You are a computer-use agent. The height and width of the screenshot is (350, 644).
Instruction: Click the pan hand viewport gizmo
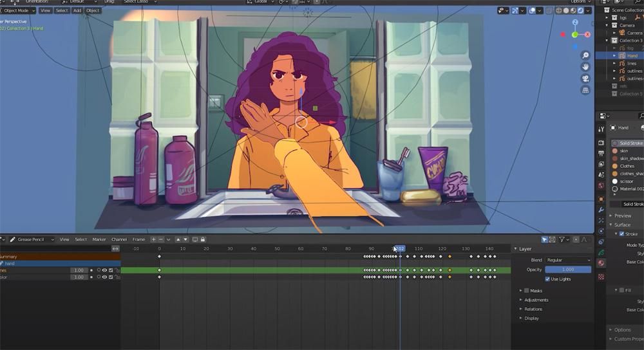pyautogui.click(x=585, y=67)
